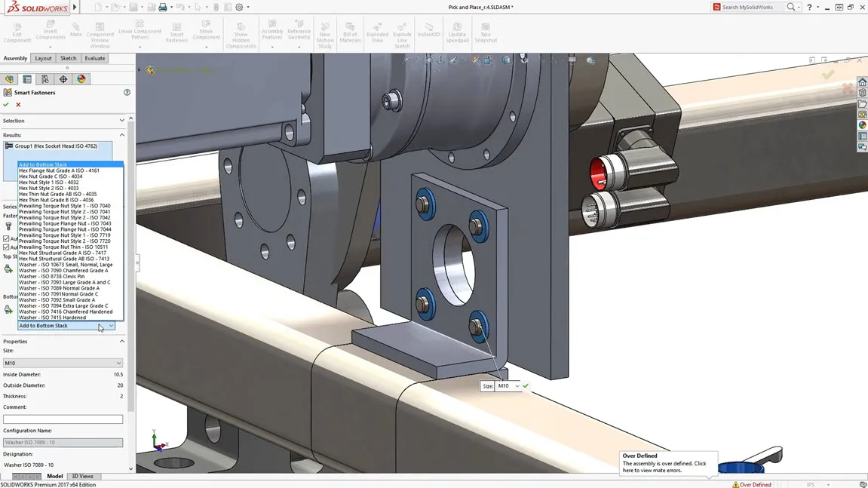Switch to the 3D Views tab
This screenshot has height=488, width=868.
82,476
